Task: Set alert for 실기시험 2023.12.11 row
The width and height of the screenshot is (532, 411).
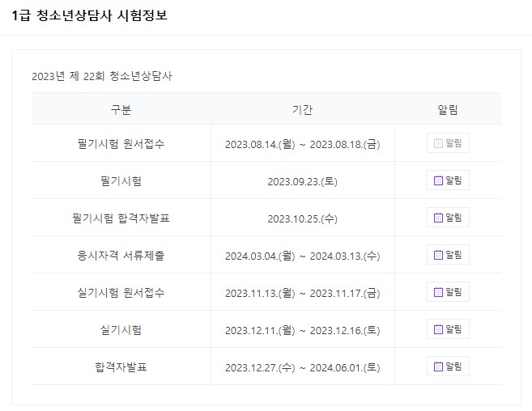Action: [448, 329]
